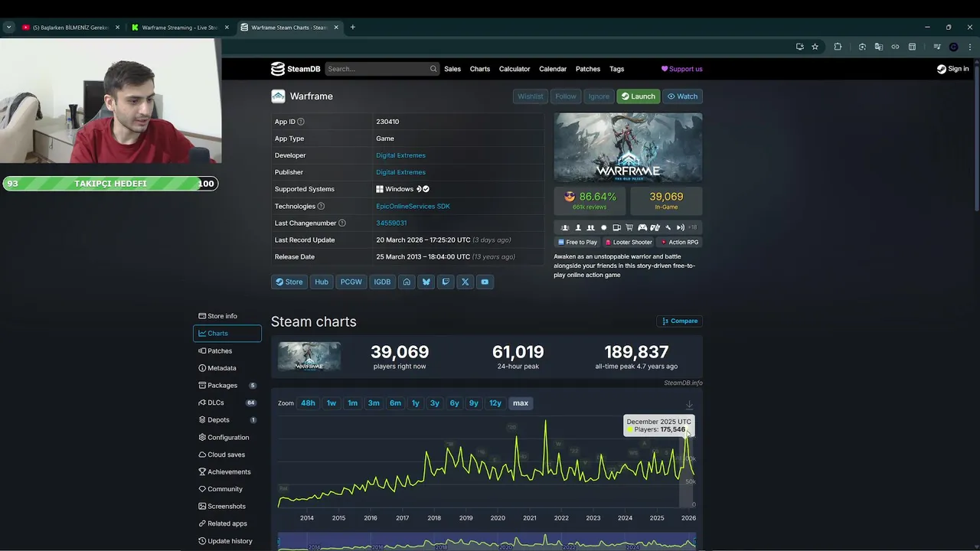
Task: Click the in-app purchases cart icon
Action: coord(629,227)
